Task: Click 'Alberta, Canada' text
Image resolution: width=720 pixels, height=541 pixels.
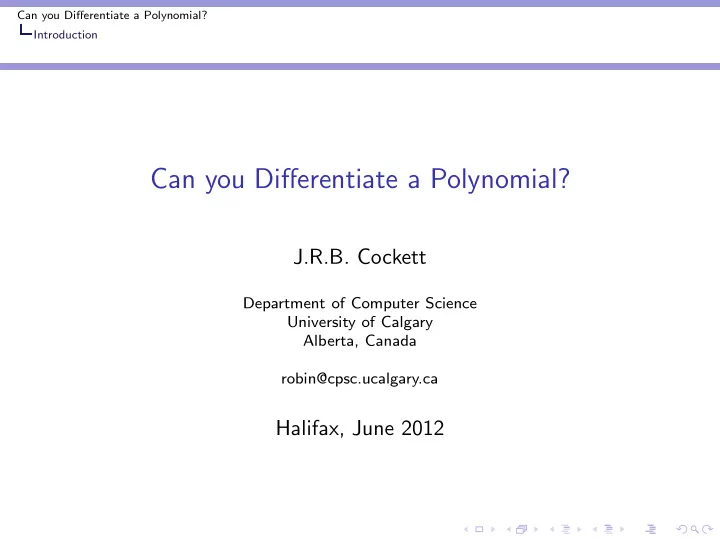Action: [x=360, y=341]
